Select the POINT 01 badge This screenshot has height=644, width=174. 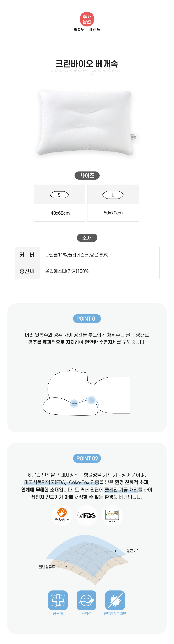click(x=87, y=319)
